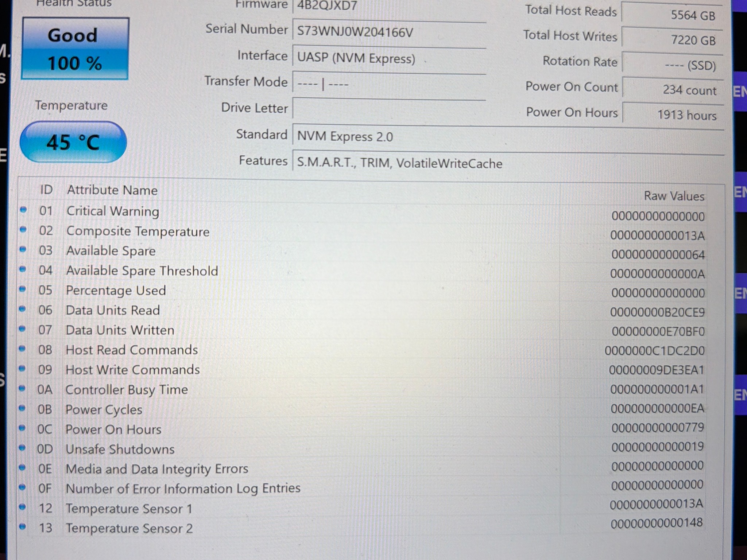
Task: Click raw value 00000000000779
Action: (658, 427)
